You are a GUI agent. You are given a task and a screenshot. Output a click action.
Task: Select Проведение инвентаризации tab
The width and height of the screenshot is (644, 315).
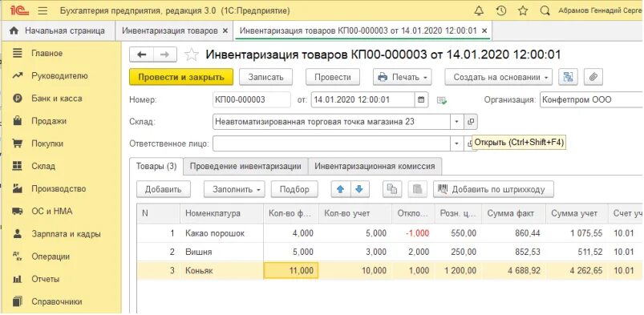[245, 167]
